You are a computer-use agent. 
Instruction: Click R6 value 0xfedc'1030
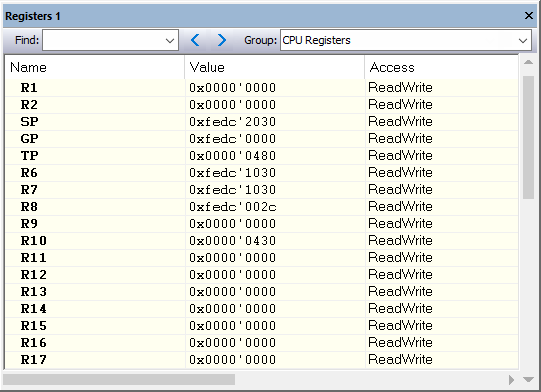[x=233, y=173]
